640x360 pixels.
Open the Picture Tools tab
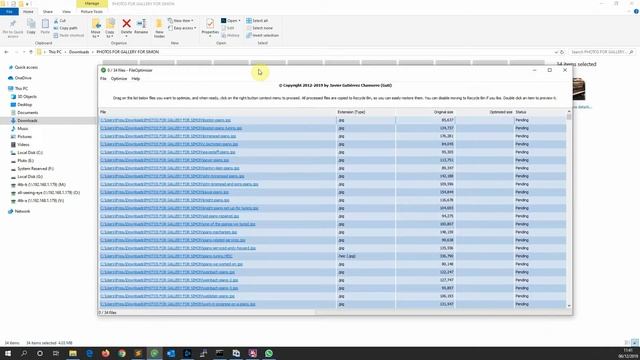92,12
